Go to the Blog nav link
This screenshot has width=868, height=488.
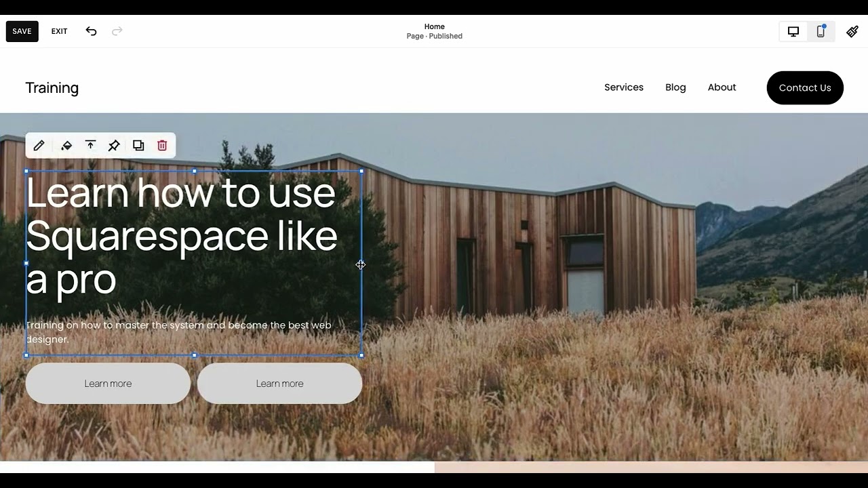coord(675,87)
